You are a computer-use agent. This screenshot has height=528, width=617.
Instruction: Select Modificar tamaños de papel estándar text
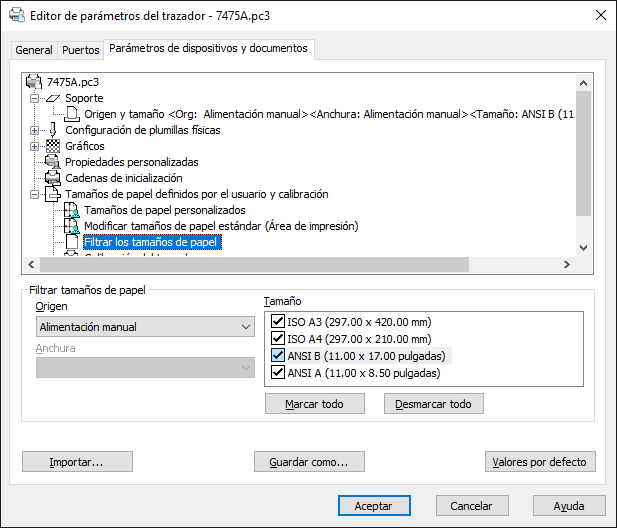221,226
